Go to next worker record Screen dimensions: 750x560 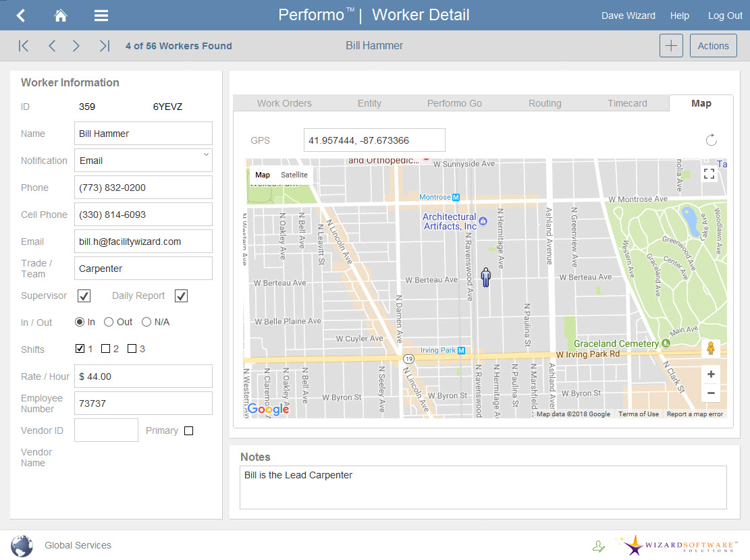pos(76,46)
